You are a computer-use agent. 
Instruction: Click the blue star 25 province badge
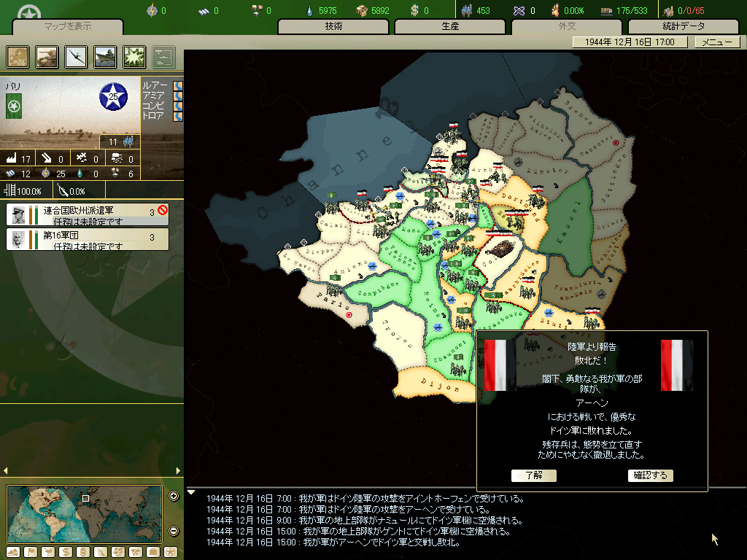pos(113,96)
